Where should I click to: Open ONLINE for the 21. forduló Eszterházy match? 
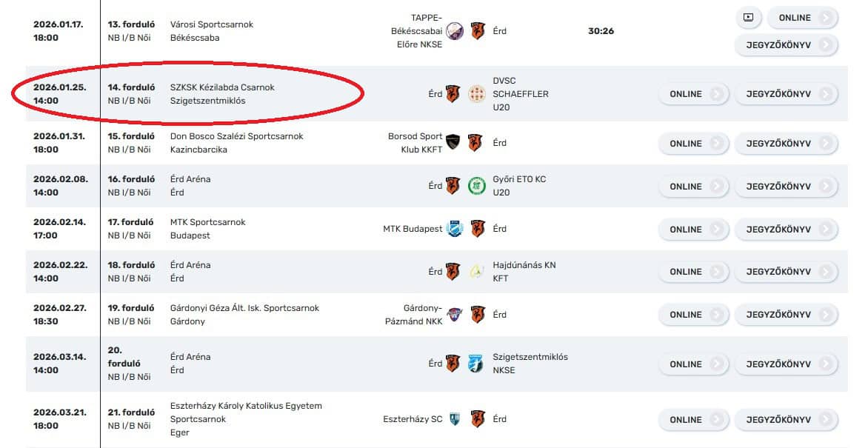pyautogui.click(x=694, y=420)
